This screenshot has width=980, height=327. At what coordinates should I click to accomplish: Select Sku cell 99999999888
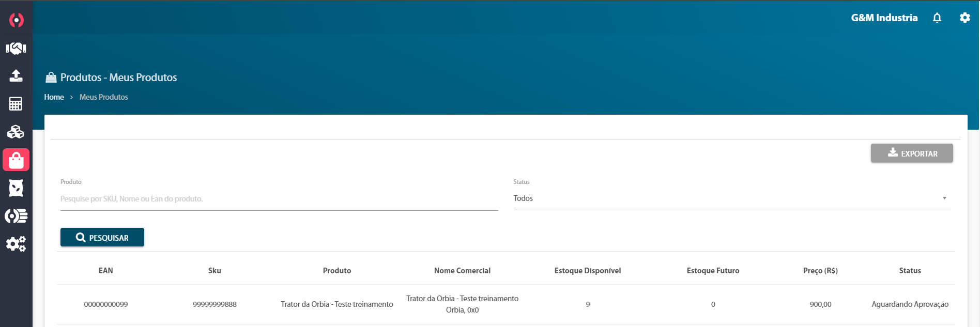[215, 304]
